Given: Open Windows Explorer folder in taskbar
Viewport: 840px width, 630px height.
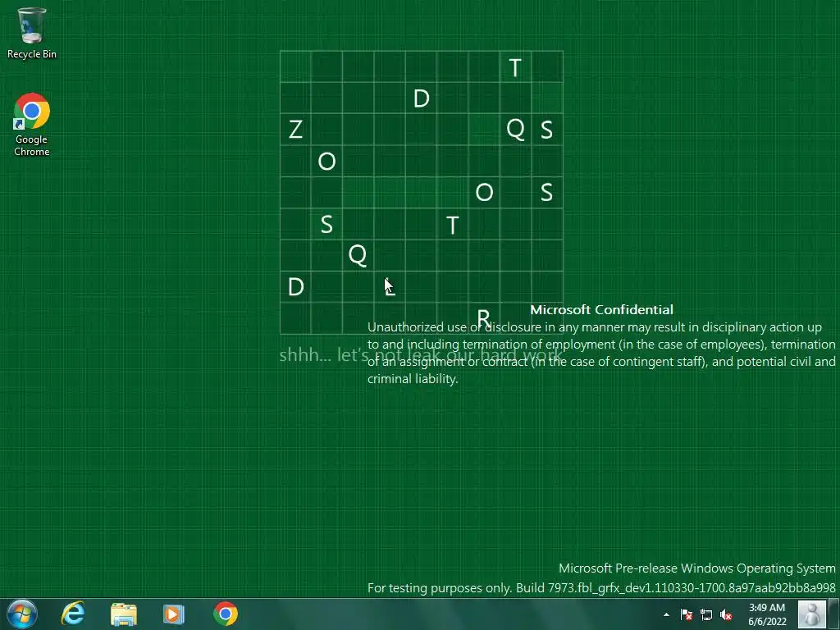Looking at the screenshot, I should coord(124,614).
